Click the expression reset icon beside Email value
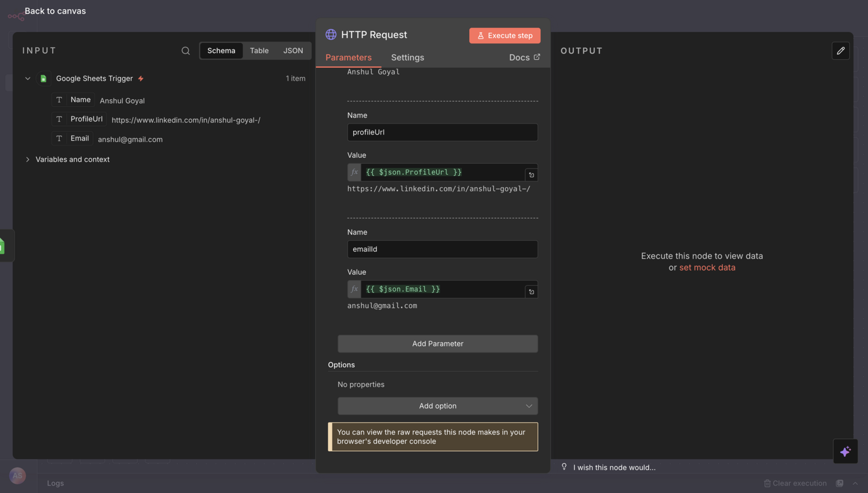Viewport: 868px width, 493px height. click(x=531, y=292)
